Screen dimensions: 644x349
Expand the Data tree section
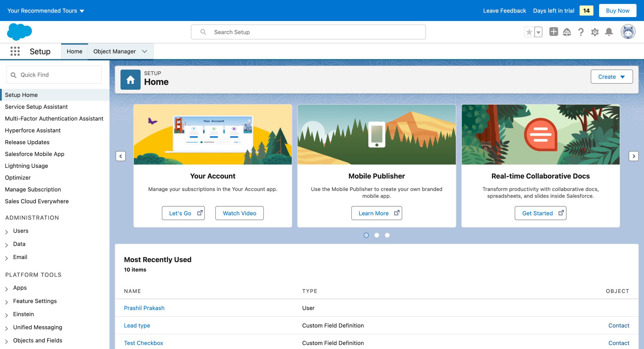(7, 245)
